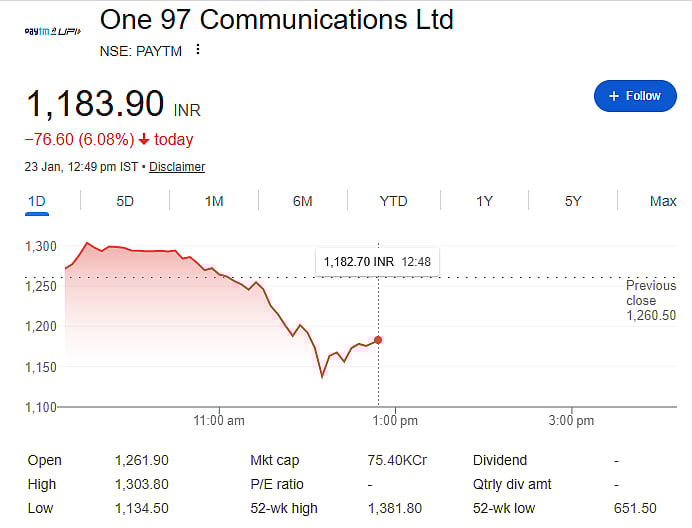The image size is (692, 528).
Task: Open the three-dot more options menu
Action: tap(198, 50)
